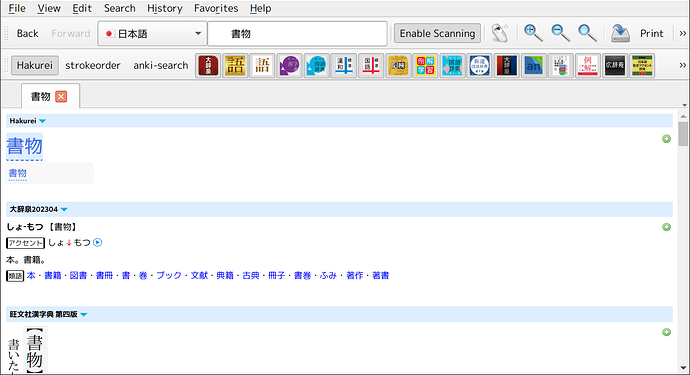Image resolution: width=690 pixels, height=375 pixels.
Task: Toggle the red 大辞泉 dictionary icon
Action: pyautogui.click(x=208, y=66)
